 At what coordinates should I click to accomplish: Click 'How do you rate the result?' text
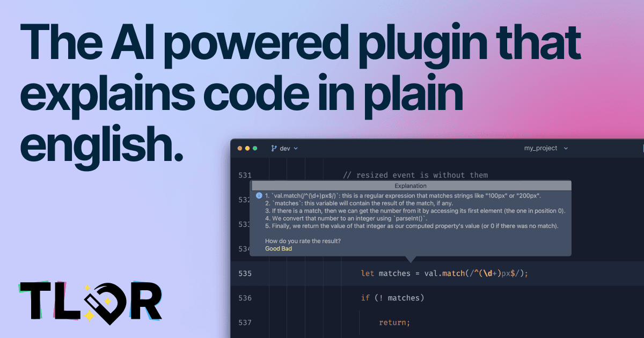click(303, 241)
